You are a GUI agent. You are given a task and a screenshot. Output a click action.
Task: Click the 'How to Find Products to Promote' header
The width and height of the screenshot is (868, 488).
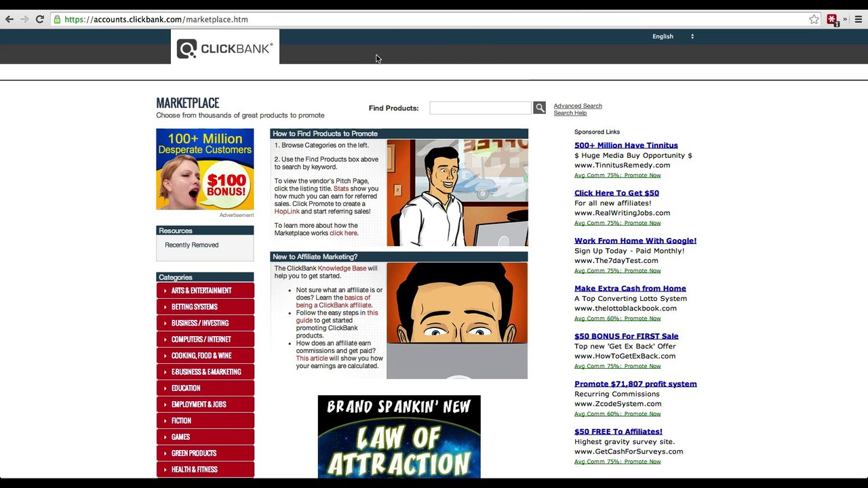point(399,134)
